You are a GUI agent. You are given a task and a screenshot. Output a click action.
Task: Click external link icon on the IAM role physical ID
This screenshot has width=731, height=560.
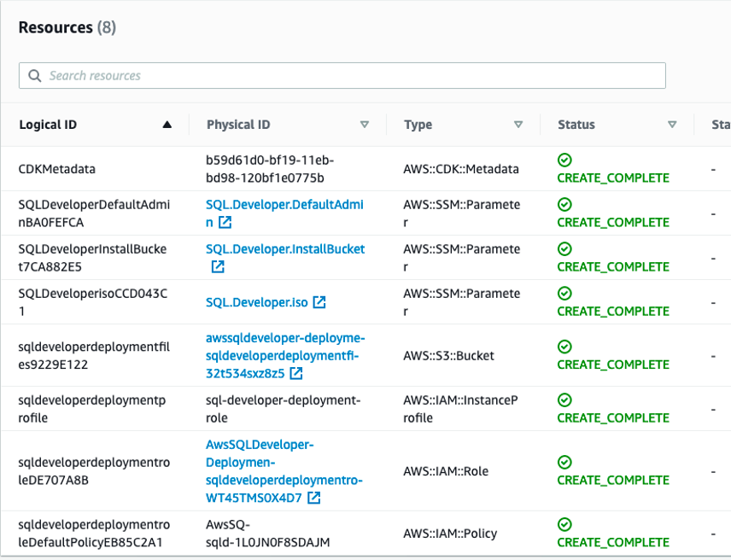point(313,498)
